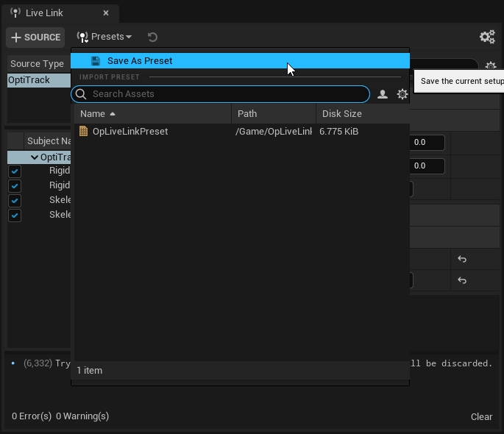Screen dimensions: 504x434
Task: Open the Presets dropdown
Action: [x=104, y=37]
